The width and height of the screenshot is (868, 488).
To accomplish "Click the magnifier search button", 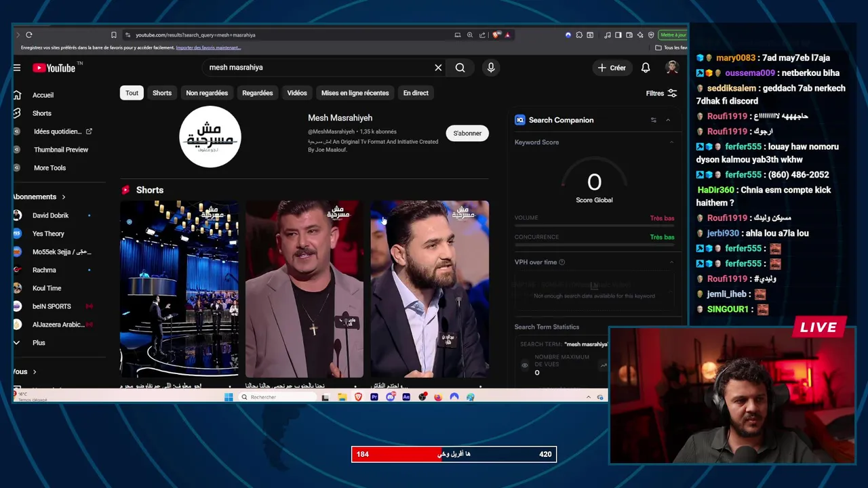I will click(460, 68).
